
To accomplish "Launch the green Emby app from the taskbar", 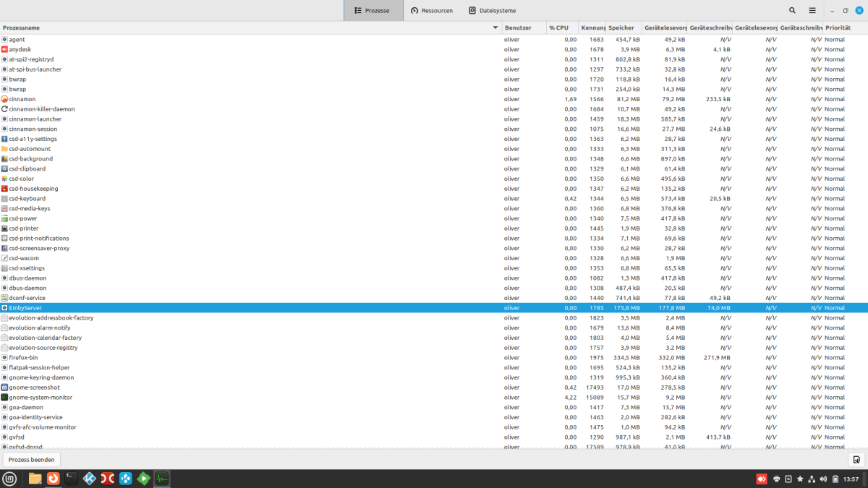I will [143, 478].
